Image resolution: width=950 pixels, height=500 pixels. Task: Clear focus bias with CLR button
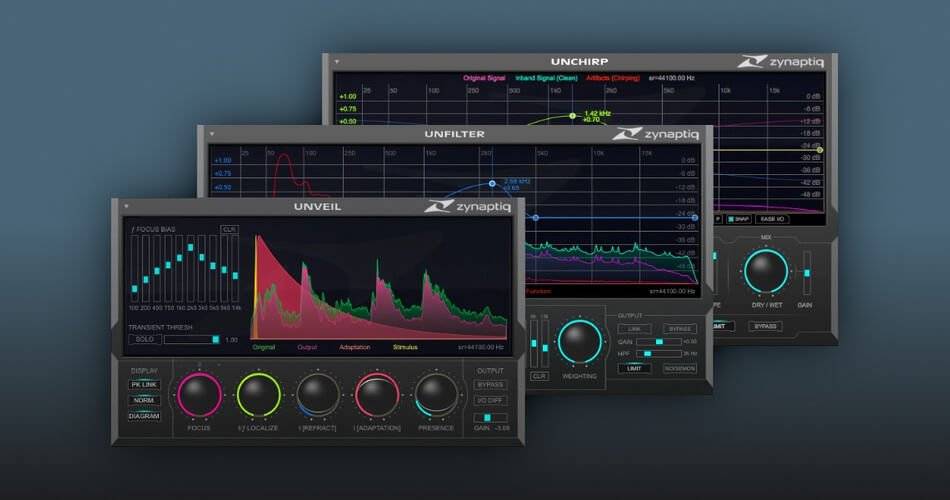pos(229,230)
